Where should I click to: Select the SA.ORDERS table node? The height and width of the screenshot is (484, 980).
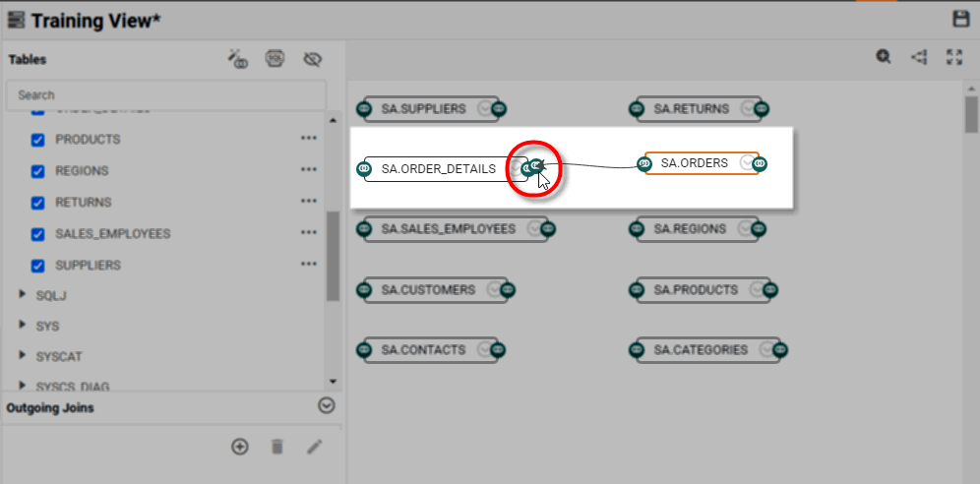click(x=694, y=163)
